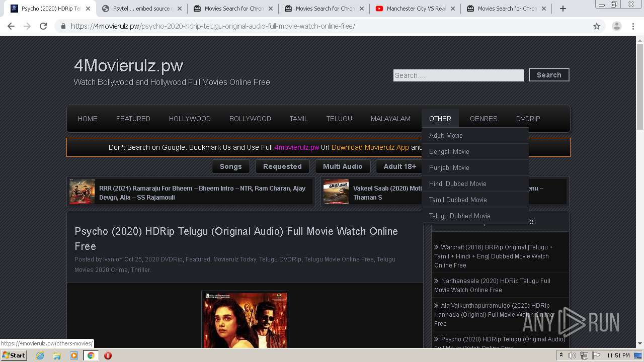Image resolution: width=644 pixels, height=362 pixels.
Task: Open the Vakeel Saab poster thumbnail
Action: coord(336,192)
